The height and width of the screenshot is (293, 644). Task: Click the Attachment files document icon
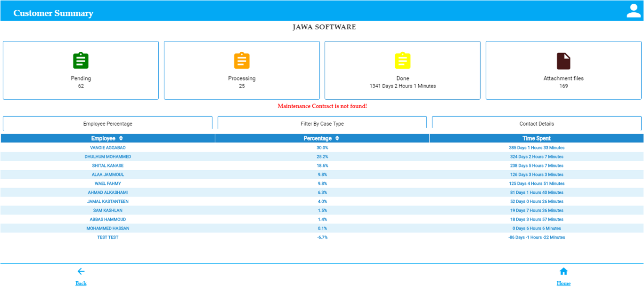click(x=563, y=61)
